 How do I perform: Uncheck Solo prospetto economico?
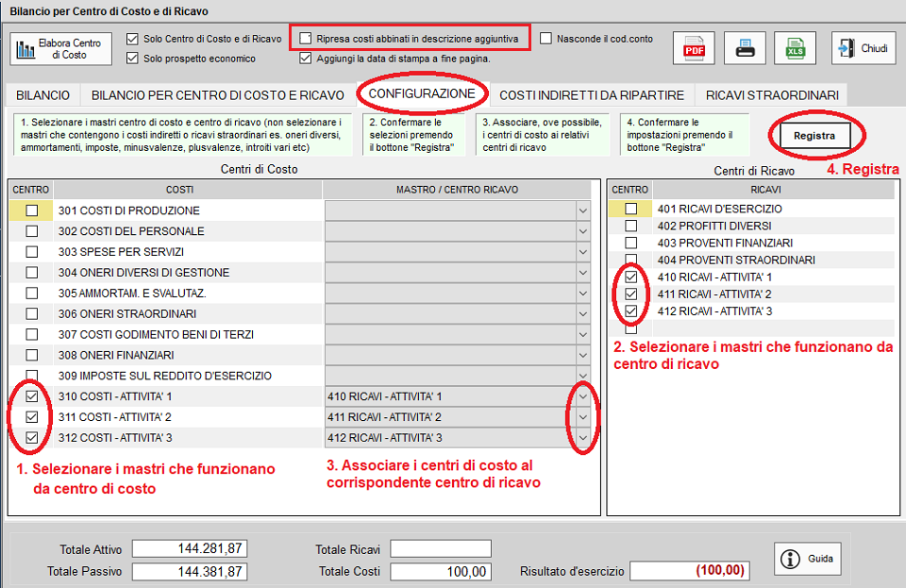132,59
